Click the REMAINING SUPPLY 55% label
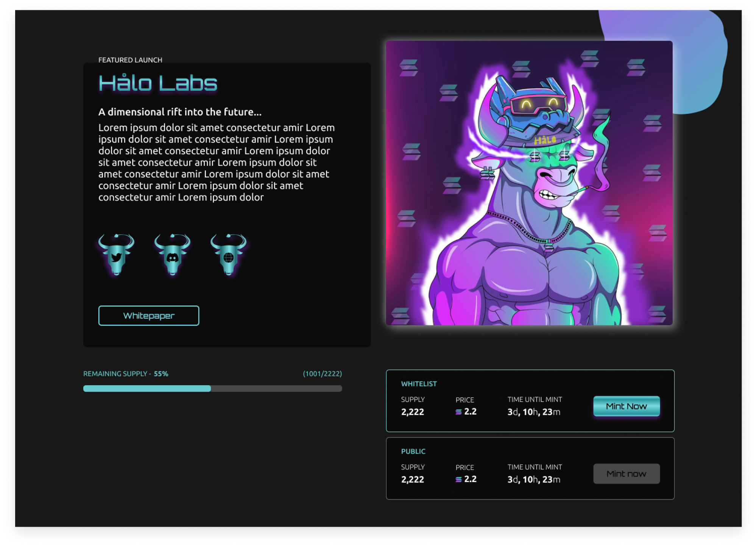Image resolution: width=756 pixels, height=546 pixels. 126,374
